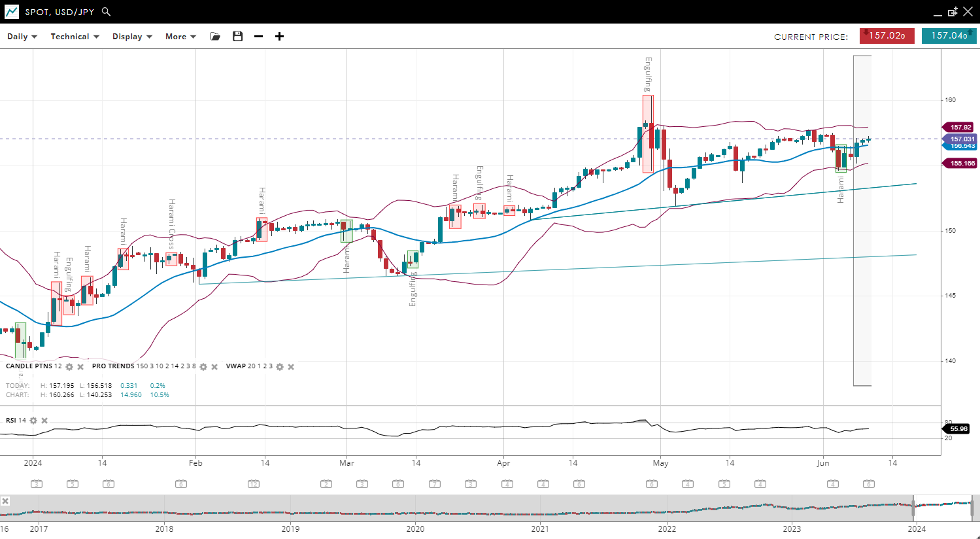The width and height of the screenshot is (980, 539).
Task: Zoom in with the plus icon
Action: 279,37
